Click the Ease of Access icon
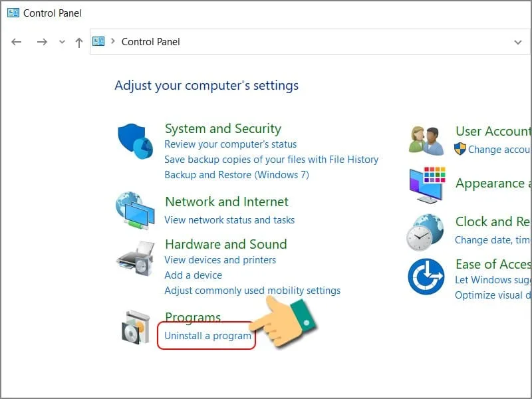 click(426, 277)
